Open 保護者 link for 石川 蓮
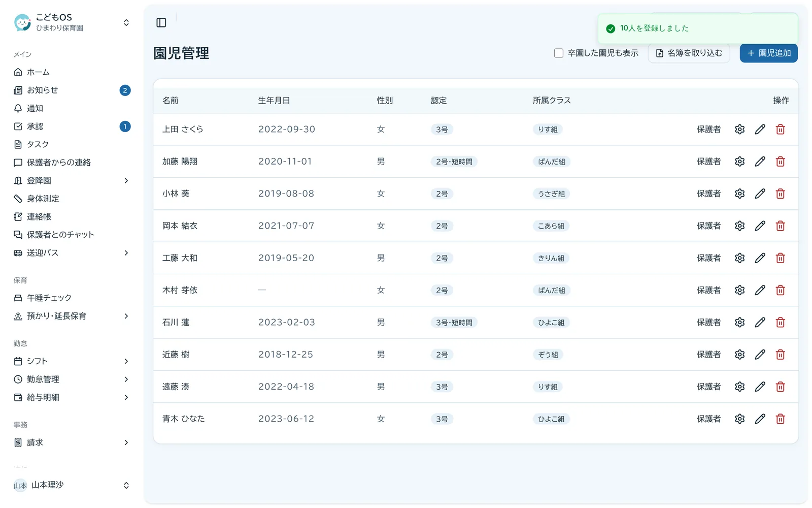 pos(708,322)
